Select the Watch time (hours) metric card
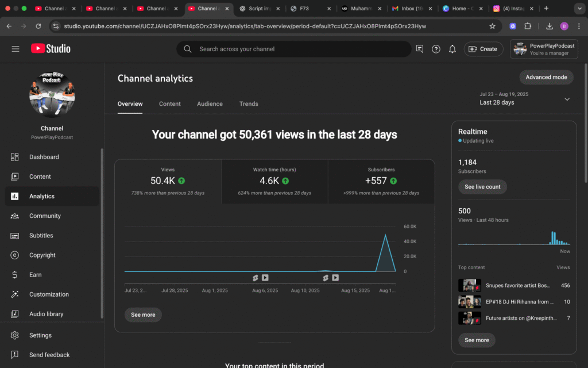 coord(274,181)
